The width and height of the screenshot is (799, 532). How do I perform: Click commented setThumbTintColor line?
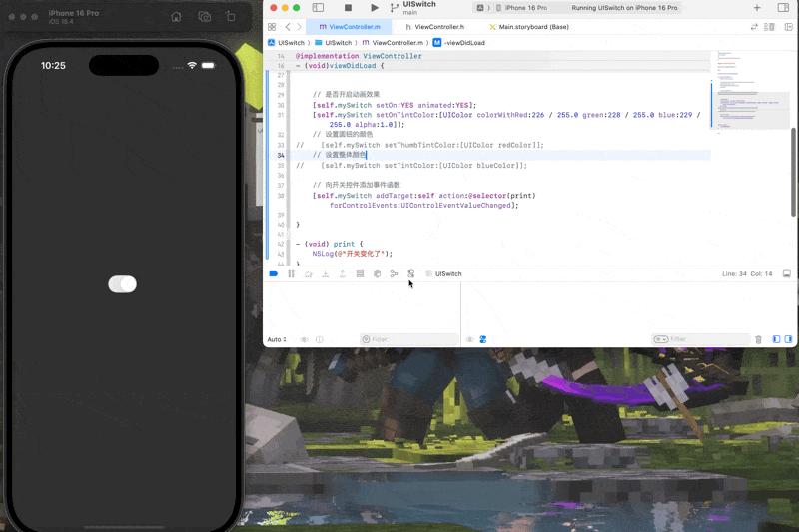pyautogui.click(x=419, y=145)
